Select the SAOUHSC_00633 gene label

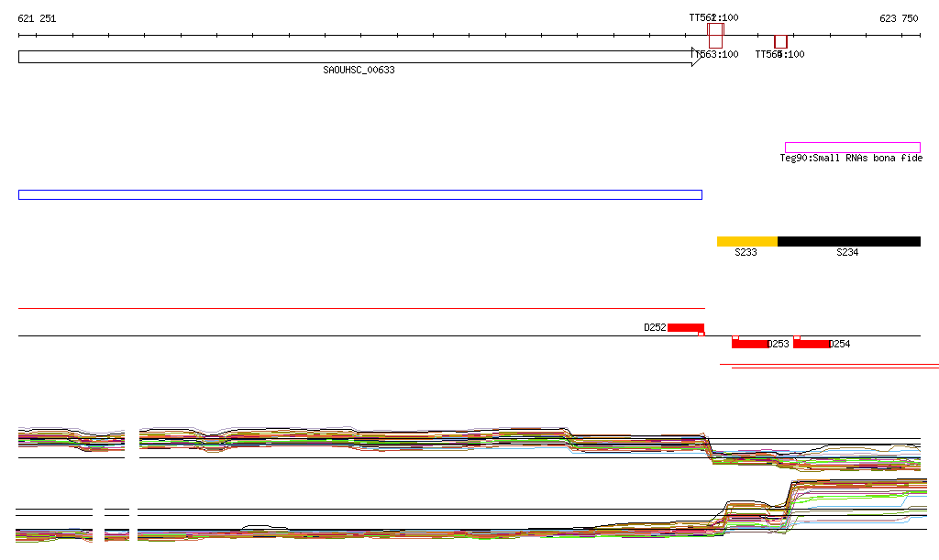pyautogui.click(x=359, y=70)
